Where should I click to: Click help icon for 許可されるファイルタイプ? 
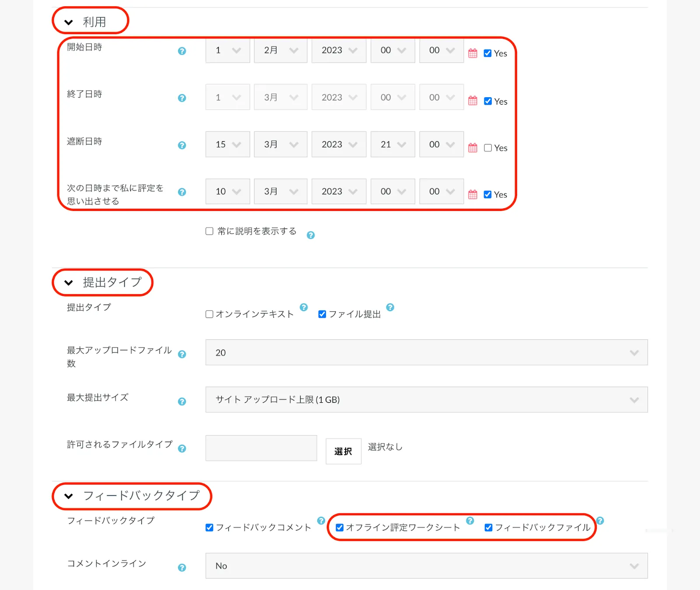pos(182,449)
